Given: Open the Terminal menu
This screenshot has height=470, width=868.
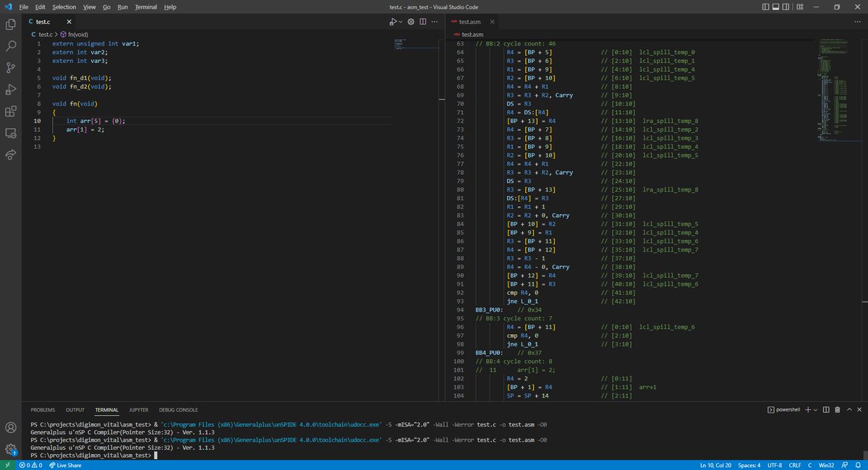Looking at the screenshot, I should tap(145, 7).
